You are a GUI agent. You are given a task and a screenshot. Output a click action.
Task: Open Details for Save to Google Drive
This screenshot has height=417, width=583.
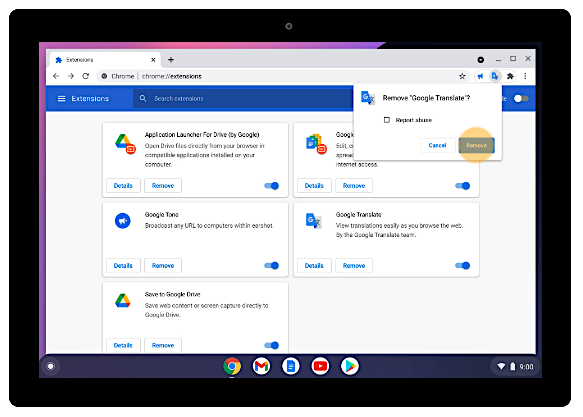pyautogui.click(x=123, y=345)
